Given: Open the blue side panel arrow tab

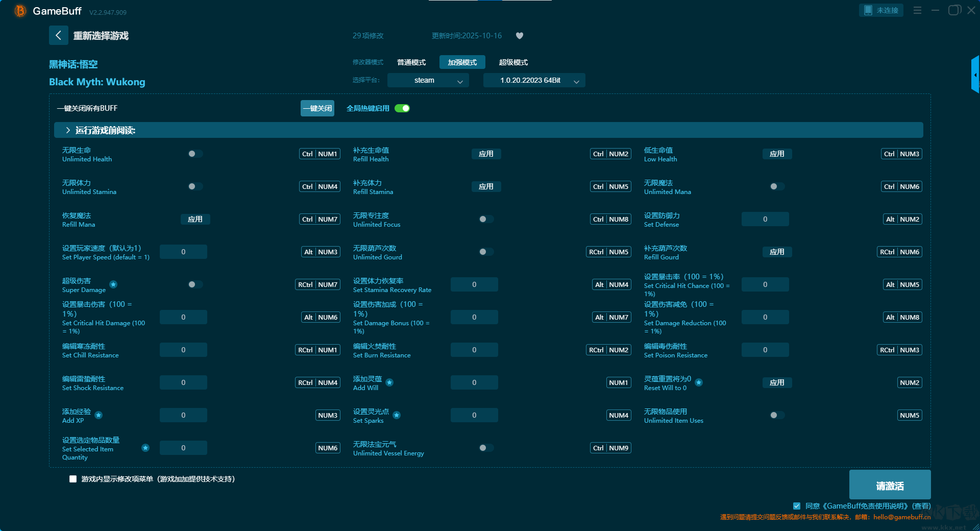Looking at the screenshot, I should (975, 75).
